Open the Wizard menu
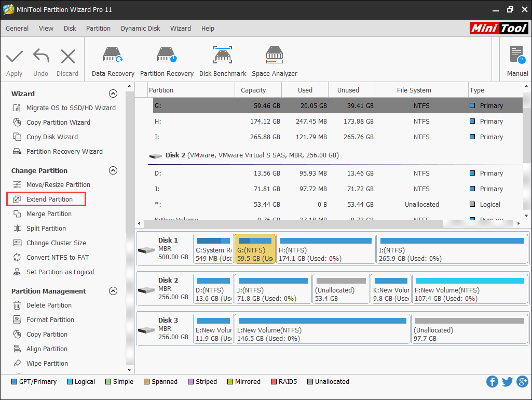The image size is (532, 400). click(x=181, y=29)
